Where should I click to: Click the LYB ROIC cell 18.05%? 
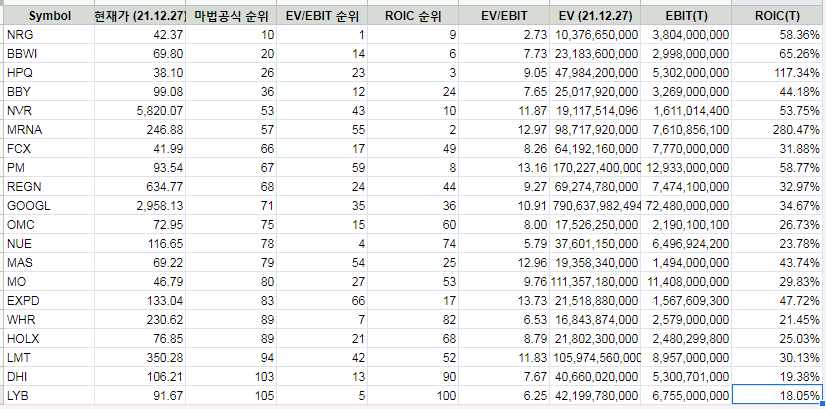coord(778,395)
